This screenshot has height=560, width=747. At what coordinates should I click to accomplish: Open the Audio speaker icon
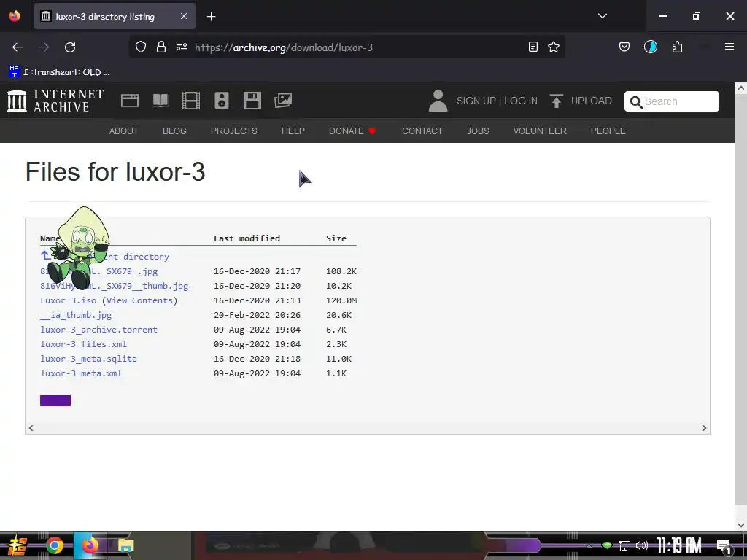(222, 101)
